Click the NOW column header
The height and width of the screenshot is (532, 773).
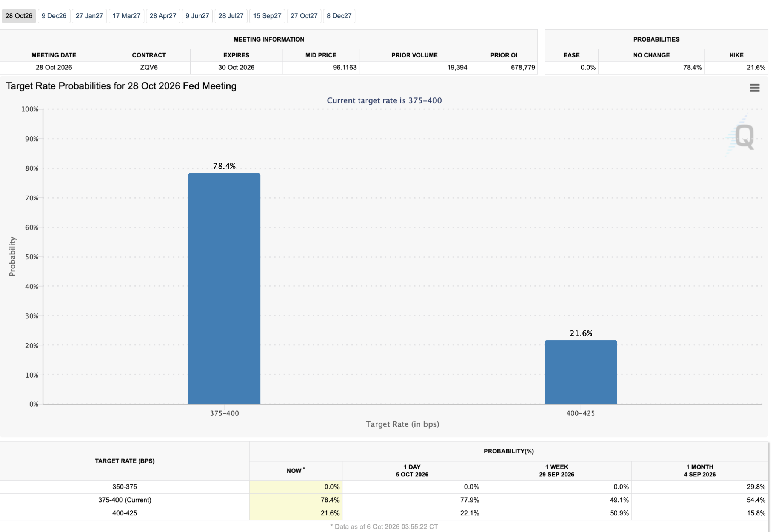pyautogui.click(x=296, y=470)
